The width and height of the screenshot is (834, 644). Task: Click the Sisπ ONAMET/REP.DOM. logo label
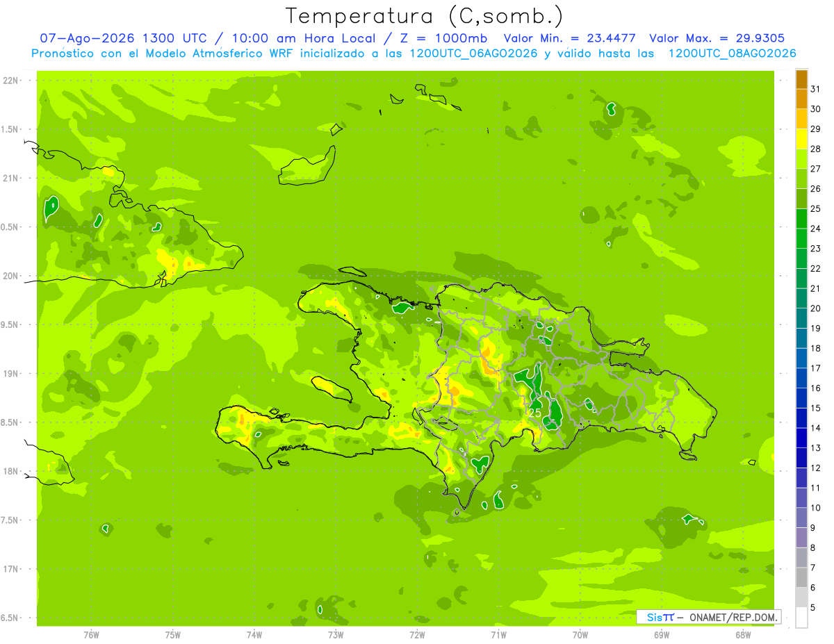708,617
